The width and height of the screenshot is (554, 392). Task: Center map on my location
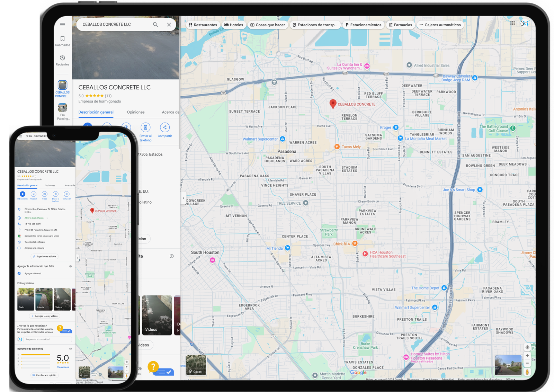tap(527, 347)
